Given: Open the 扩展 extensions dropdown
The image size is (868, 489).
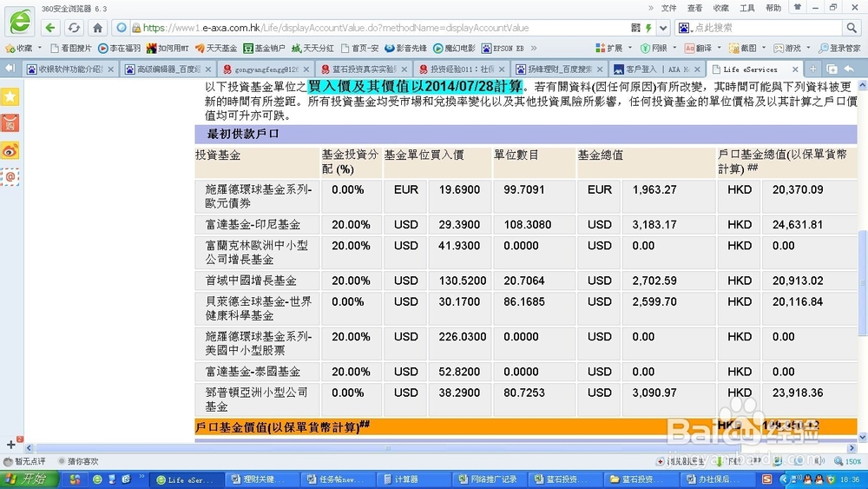Looking at the screenshot, I should 614,48.
